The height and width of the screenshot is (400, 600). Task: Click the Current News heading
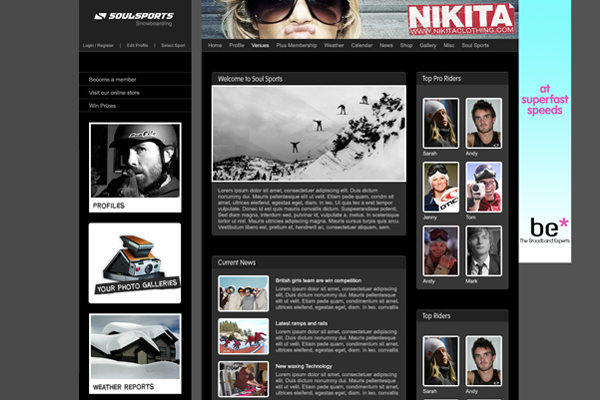click(236, 263)
